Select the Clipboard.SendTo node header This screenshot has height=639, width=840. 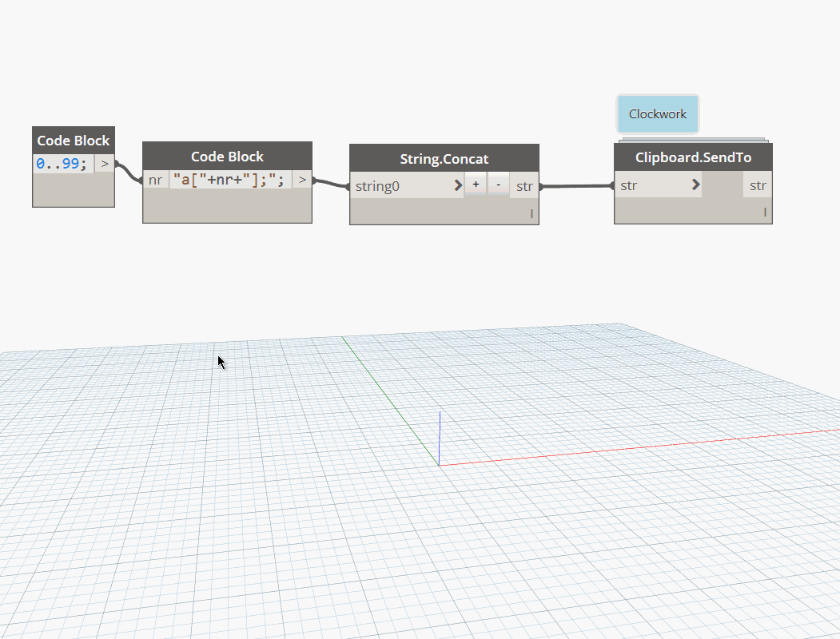point(693,157)
